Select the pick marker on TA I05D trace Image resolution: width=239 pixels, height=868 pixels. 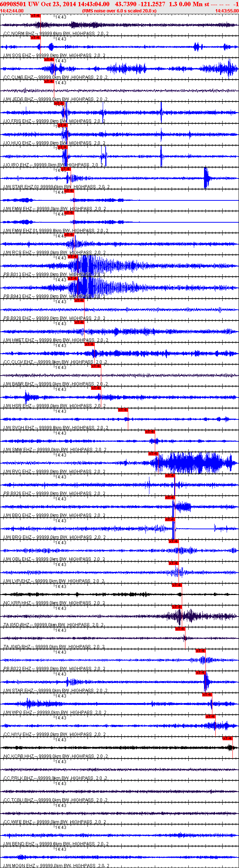[177, 607]
